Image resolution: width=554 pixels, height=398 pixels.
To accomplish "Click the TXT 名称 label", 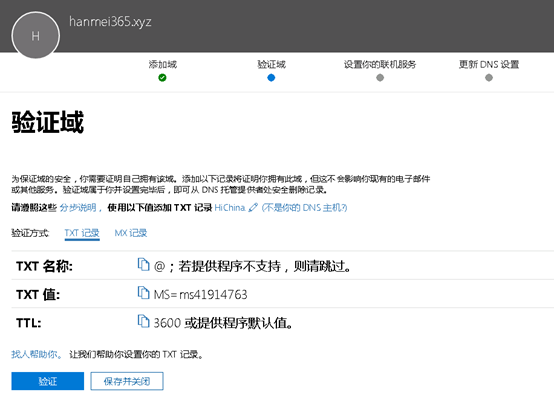I will [44, 266].
